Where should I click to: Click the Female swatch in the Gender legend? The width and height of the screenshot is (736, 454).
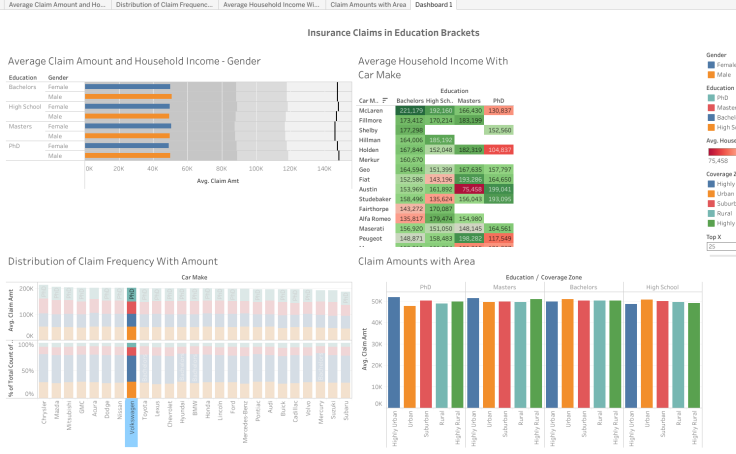point(711,64)
